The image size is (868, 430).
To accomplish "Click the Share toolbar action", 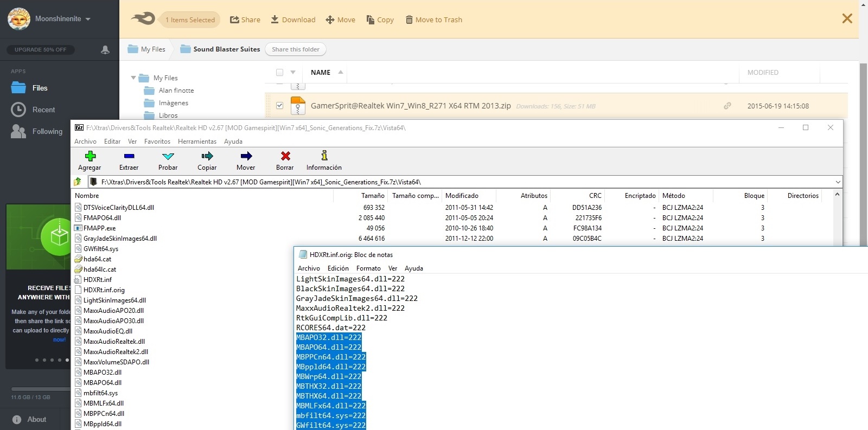I will [x=245, y=20].
